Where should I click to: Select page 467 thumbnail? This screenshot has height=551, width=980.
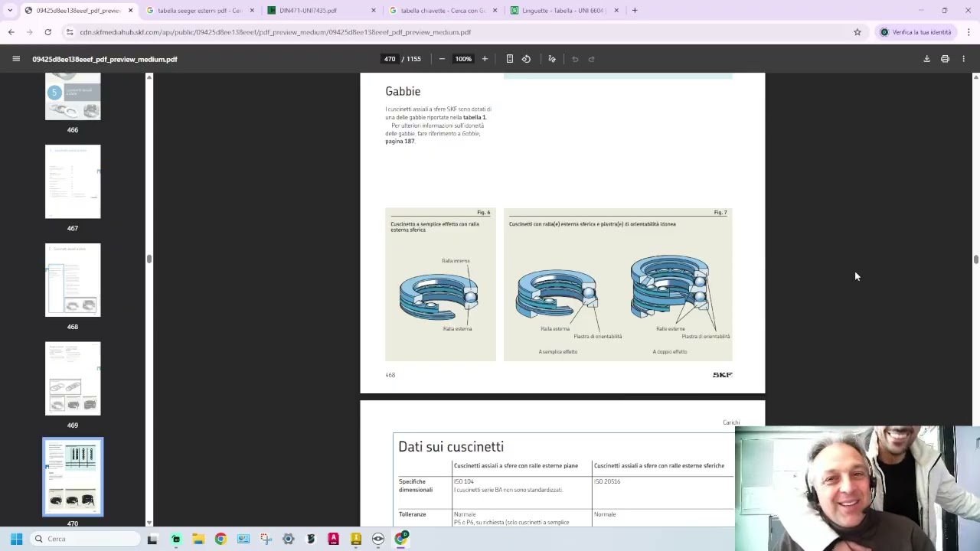[73, 181]
